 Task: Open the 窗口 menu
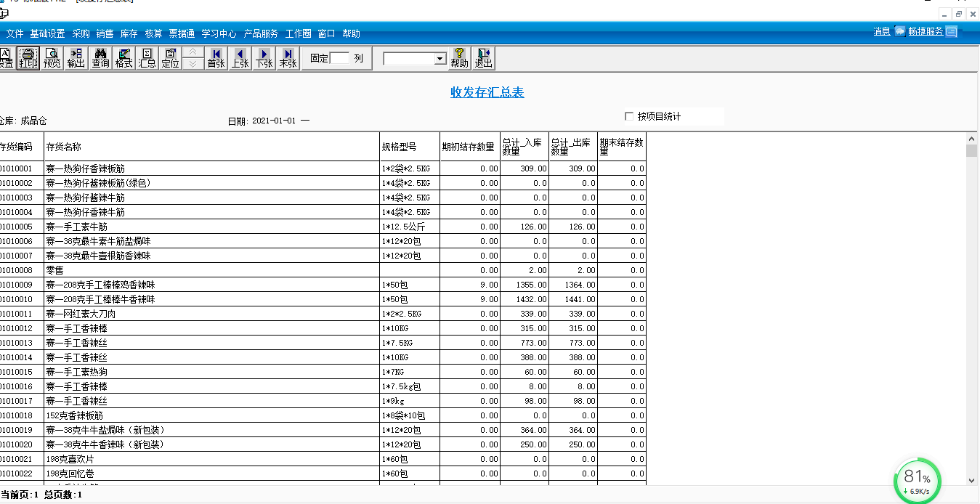tap(326, 33)
